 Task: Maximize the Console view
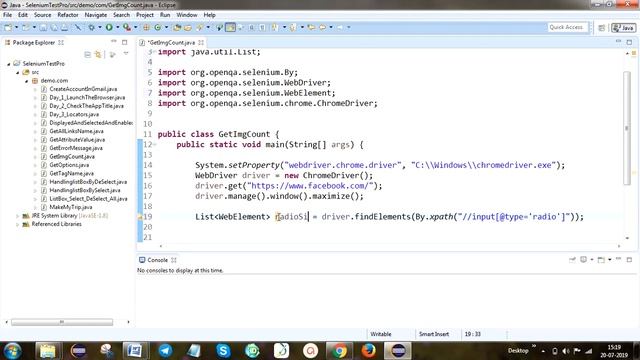pyautogui.click(x=629, y=260)
